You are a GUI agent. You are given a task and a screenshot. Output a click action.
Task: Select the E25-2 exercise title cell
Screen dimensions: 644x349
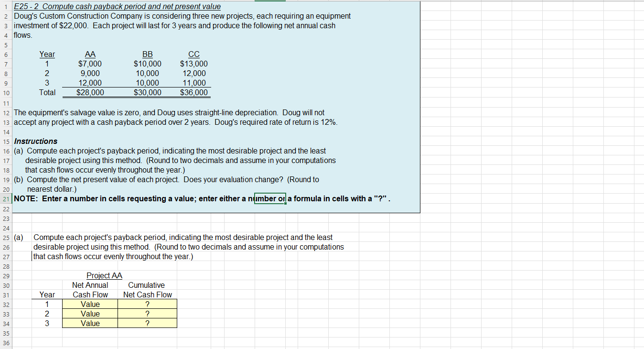tap(117, 6)
